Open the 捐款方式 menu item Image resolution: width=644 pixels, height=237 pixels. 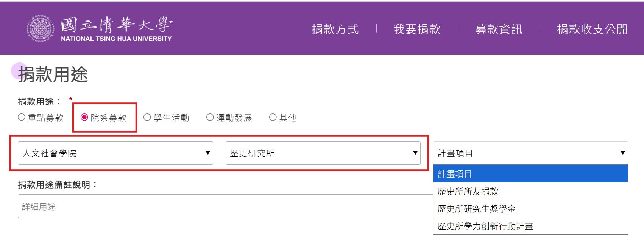[x=335, y=29]
